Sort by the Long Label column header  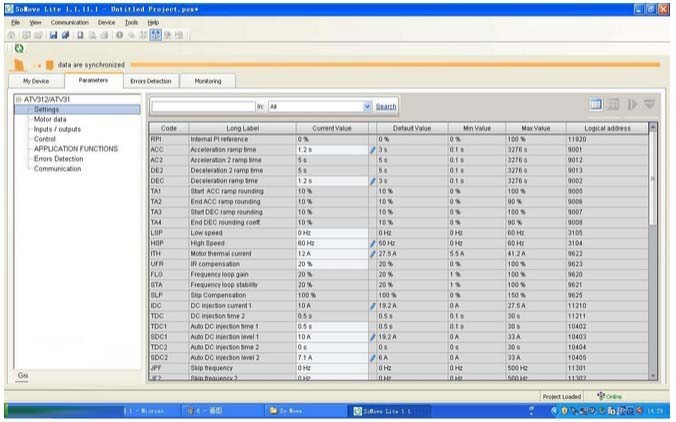tap(242, 128)
